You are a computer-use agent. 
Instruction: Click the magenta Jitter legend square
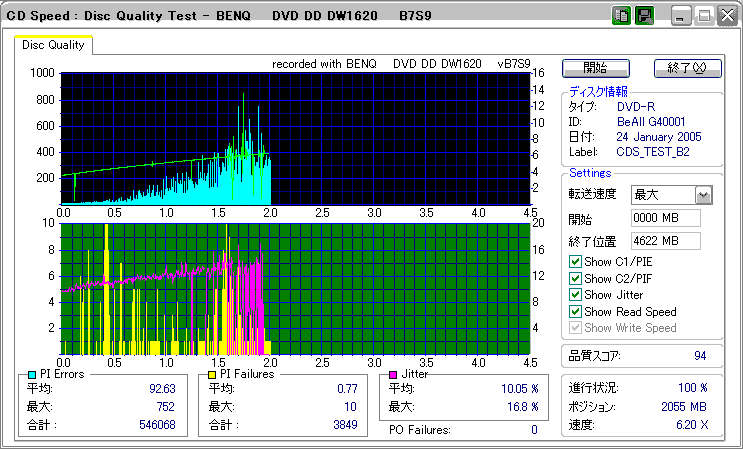[393, 374]
